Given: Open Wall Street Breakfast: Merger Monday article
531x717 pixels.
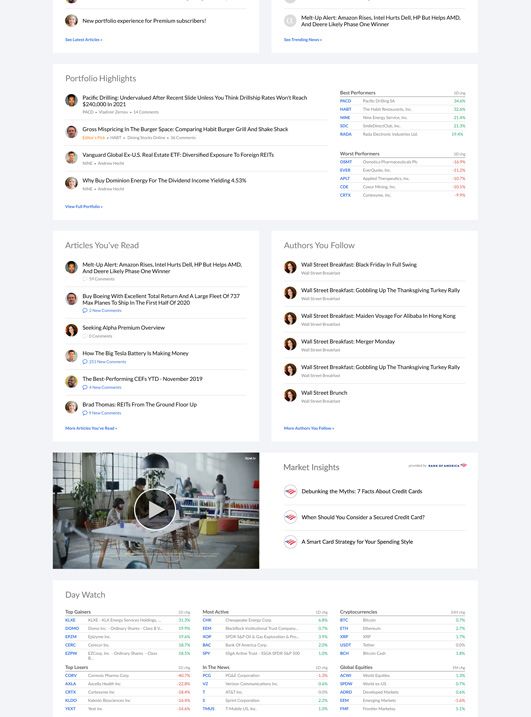Looking at the screenshot, I should 348,342.
